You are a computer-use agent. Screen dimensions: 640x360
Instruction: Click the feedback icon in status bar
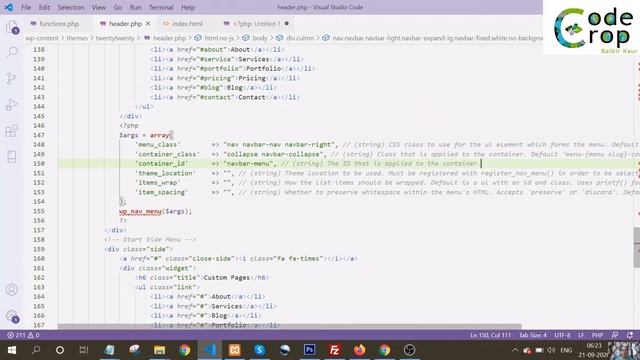(x=615, y=335)
